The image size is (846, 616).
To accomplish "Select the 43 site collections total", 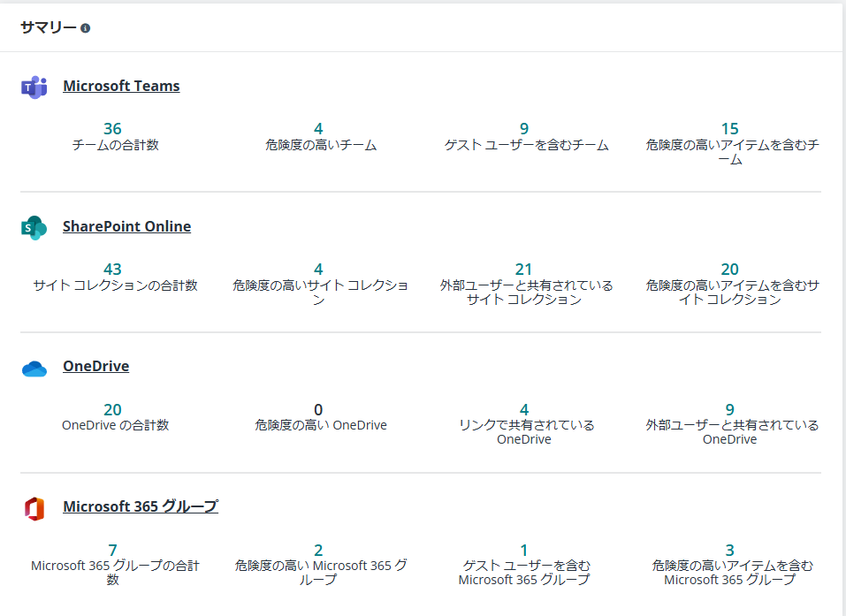I will (112, 270).
